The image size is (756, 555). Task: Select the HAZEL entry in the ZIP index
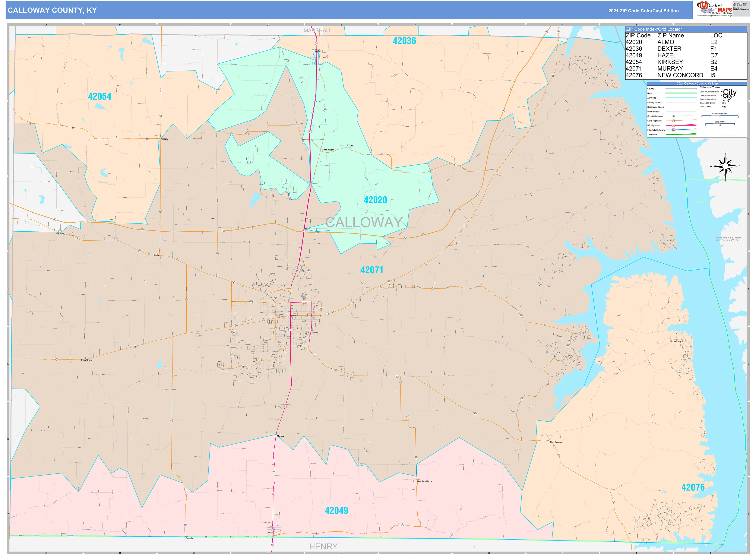[x=667, y=55]
